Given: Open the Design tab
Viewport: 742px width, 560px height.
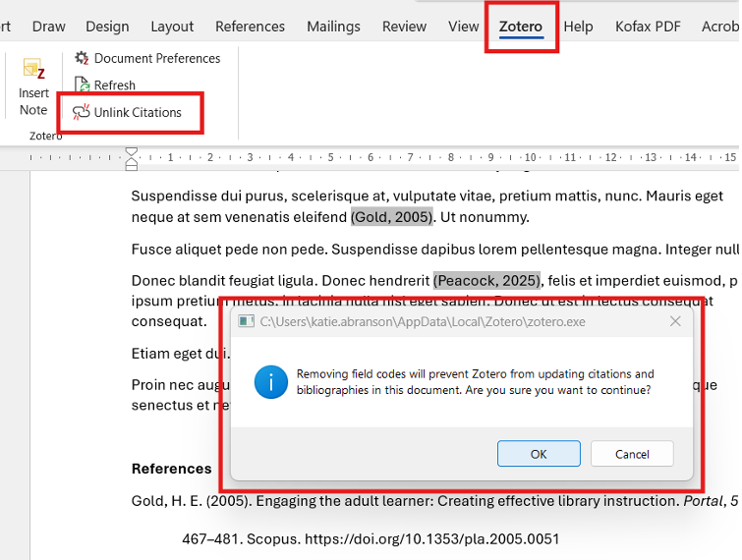Looking at the screenshot, I should (107, 27).
